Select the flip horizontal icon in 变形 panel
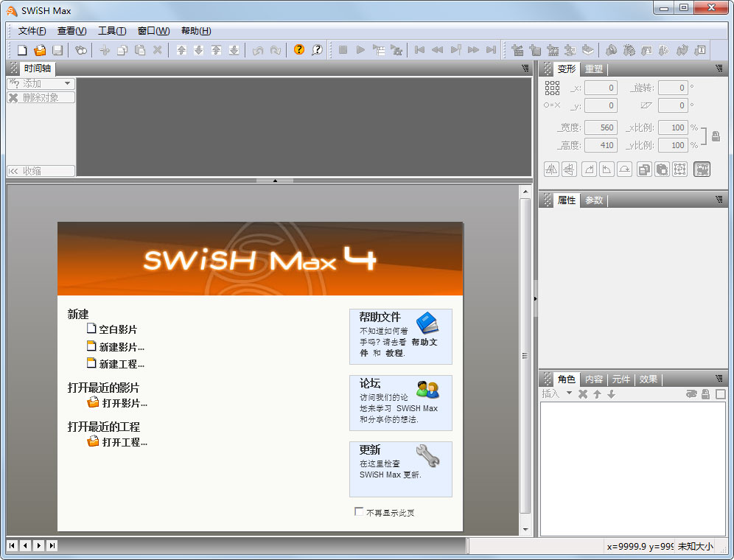734x560 pixels. click(x=551, y=169)
